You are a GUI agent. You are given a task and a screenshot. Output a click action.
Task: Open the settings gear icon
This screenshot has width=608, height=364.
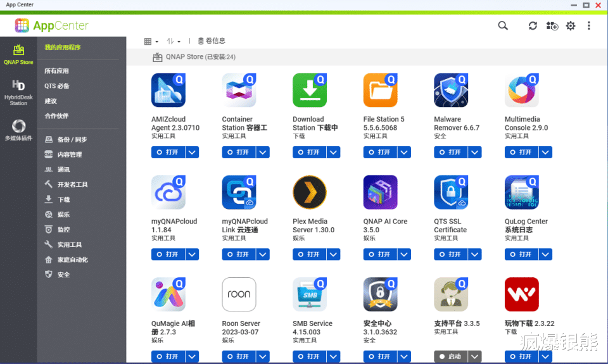[571, 25]
